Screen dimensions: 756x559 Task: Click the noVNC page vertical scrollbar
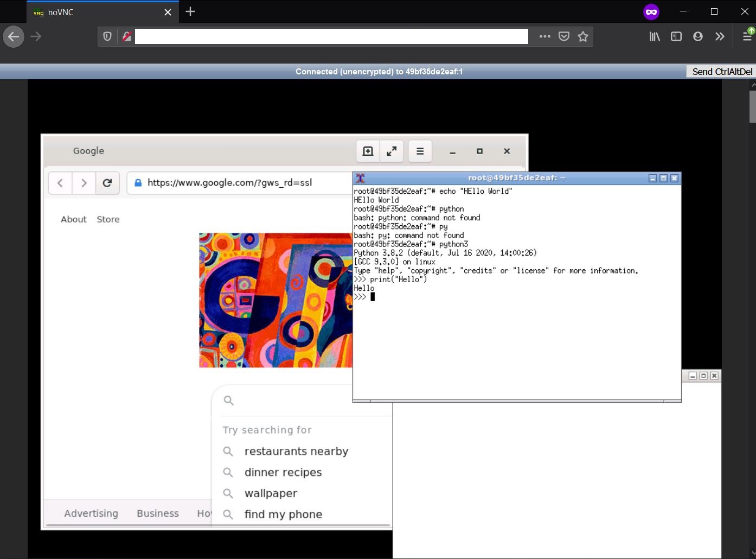[752, 106]
